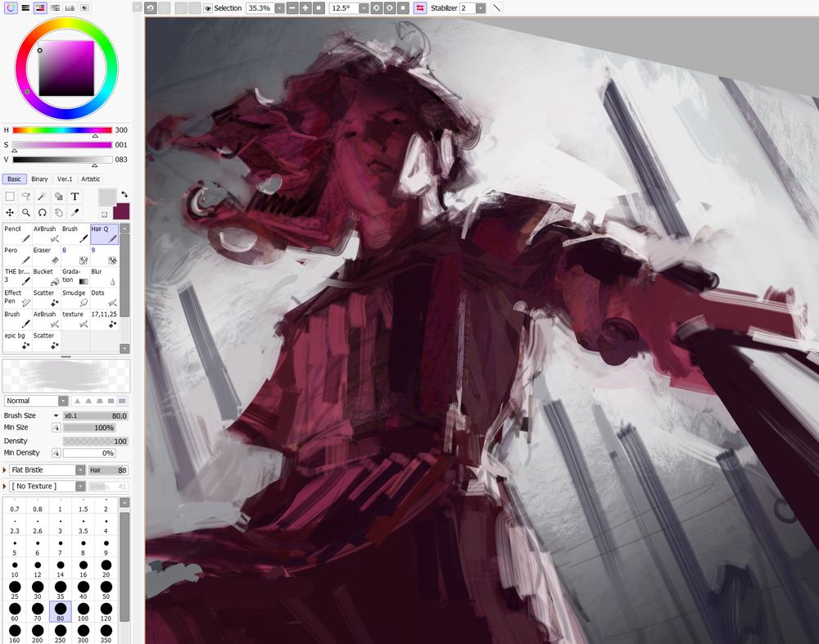Select the Eraser tool

(x=46, y=256)
